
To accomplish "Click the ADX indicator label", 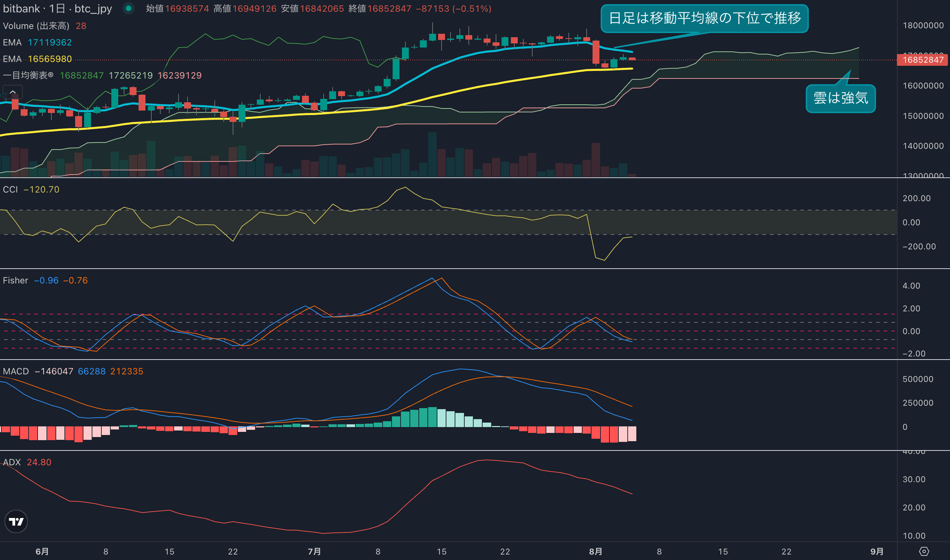I will point(12,462).
